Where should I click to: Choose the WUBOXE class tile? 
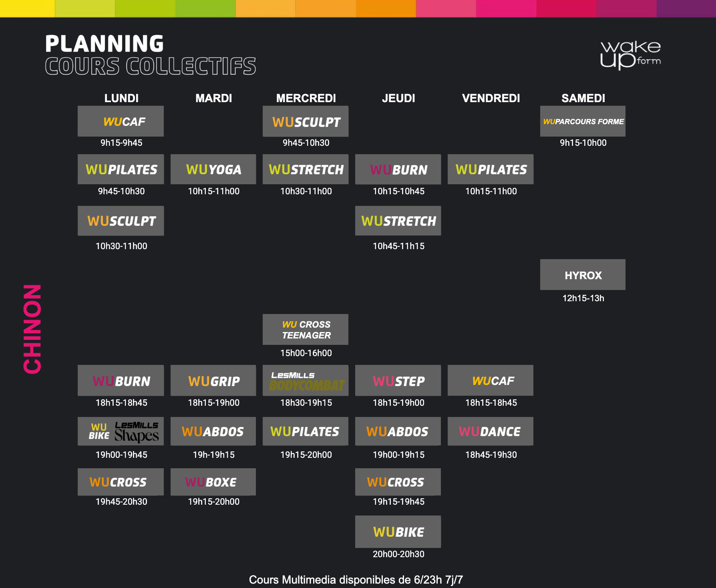pos(213,482)
